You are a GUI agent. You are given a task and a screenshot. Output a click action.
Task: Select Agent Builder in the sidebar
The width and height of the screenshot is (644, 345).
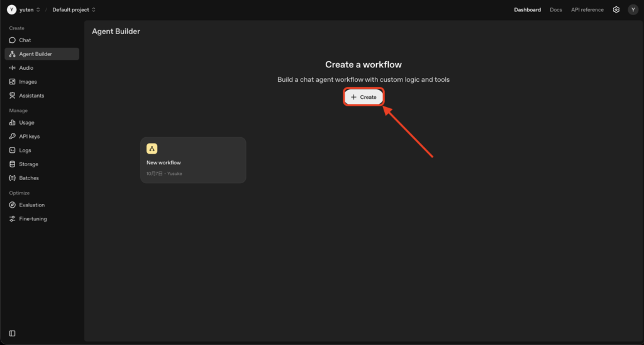35,54
